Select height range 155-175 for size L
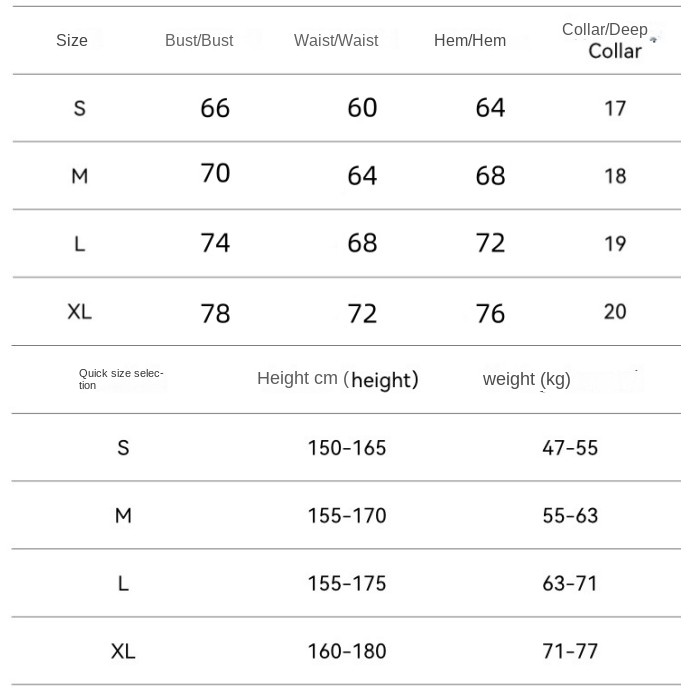688x688 pixels. (x=347, y=584)
